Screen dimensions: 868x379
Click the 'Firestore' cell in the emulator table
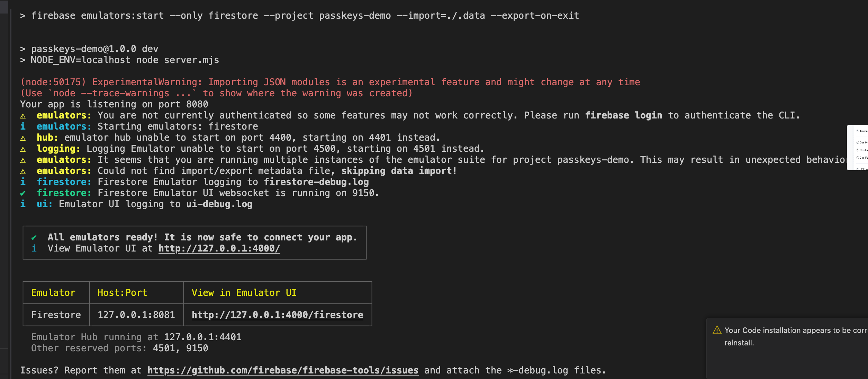click(56, 315)
